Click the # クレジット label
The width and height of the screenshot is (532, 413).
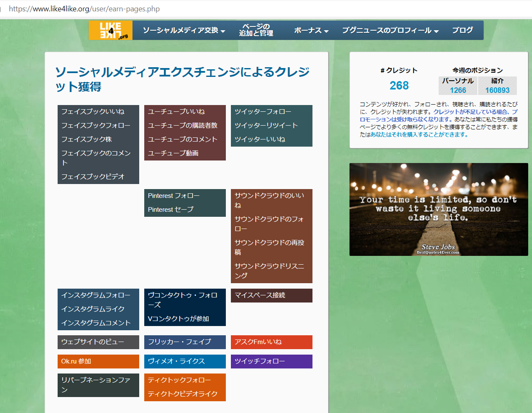point(399,70)
